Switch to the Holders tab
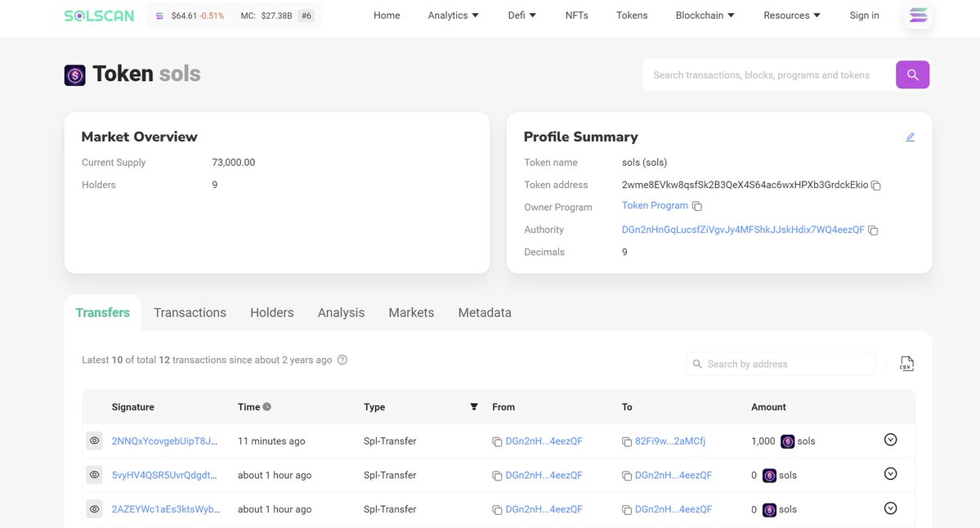The height and width of the screenshot is (528, 980). pos(271,312)
